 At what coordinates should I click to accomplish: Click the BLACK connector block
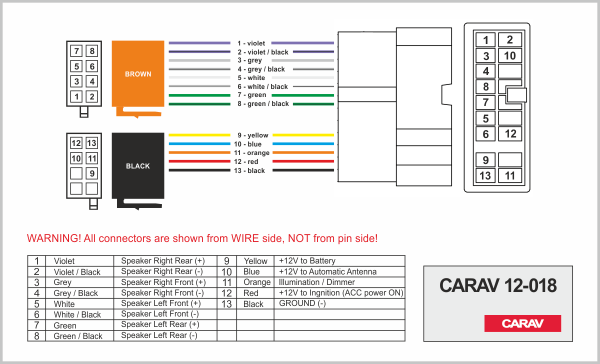138,165
